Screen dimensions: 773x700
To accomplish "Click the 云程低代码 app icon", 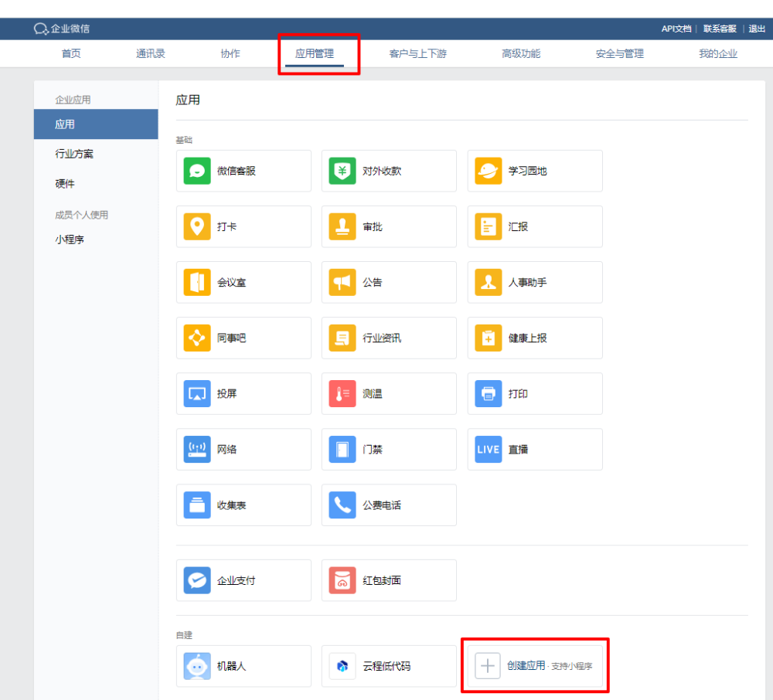I will pos(342,666).
